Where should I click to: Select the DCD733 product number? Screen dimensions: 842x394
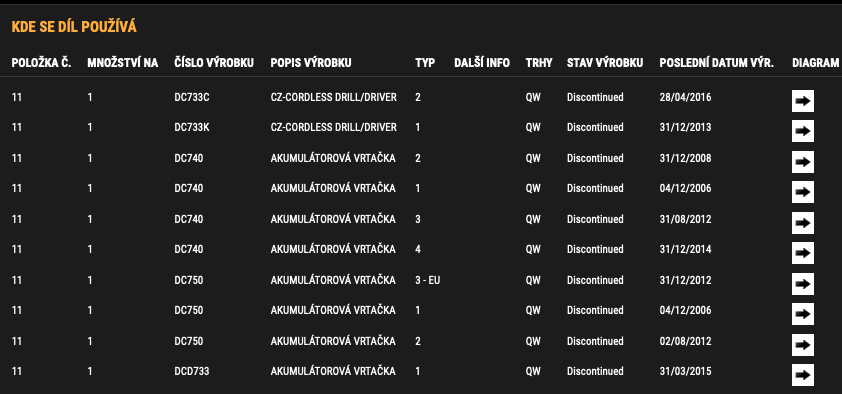point(192,371)
